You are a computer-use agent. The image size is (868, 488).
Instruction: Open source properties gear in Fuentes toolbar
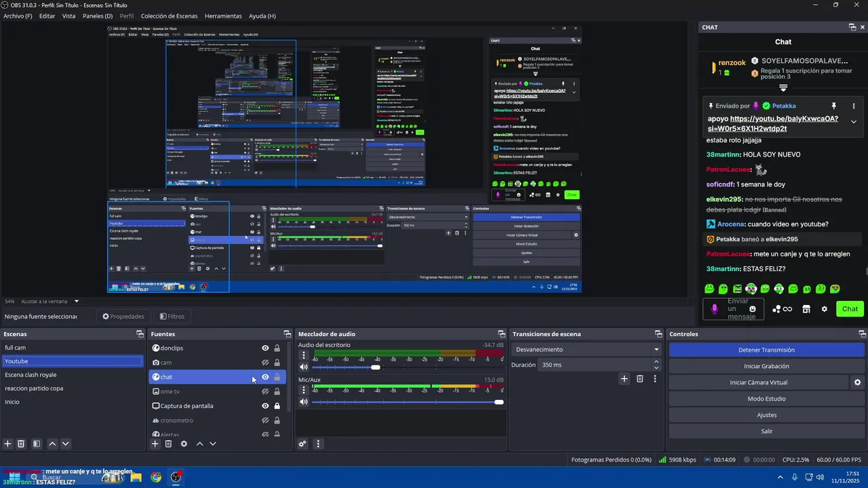coord(184,444)
